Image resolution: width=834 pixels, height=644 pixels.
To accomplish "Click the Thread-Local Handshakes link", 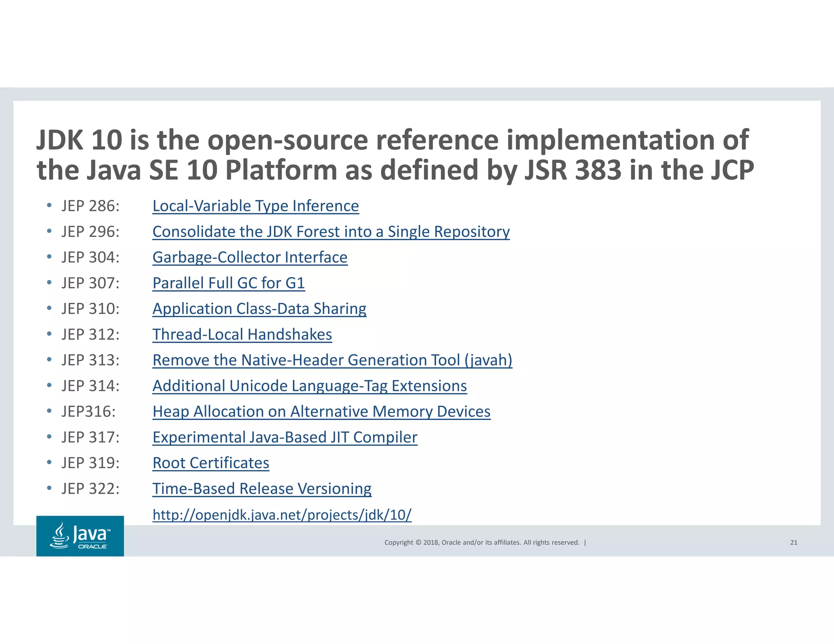I will tap(242, 334).
